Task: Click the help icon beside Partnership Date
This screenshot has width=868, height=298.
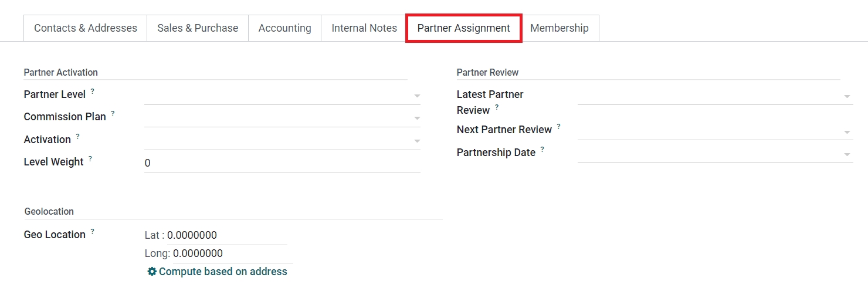Action: pos(542,150)
